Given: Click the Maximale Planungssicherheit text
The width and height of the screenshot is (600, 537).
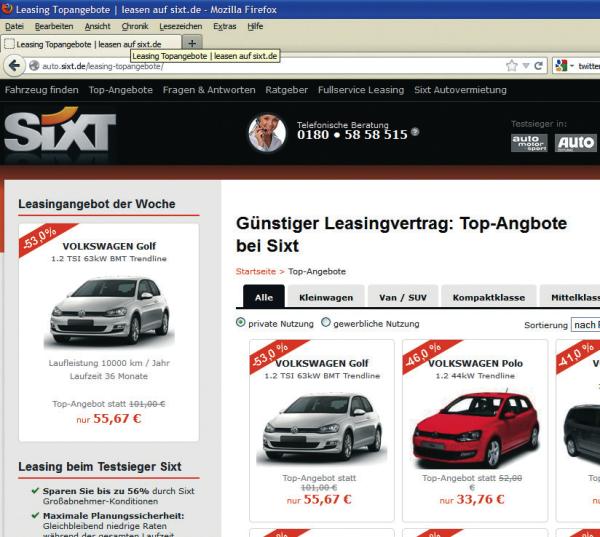Looking at the screenshot, I should [113, 516].
